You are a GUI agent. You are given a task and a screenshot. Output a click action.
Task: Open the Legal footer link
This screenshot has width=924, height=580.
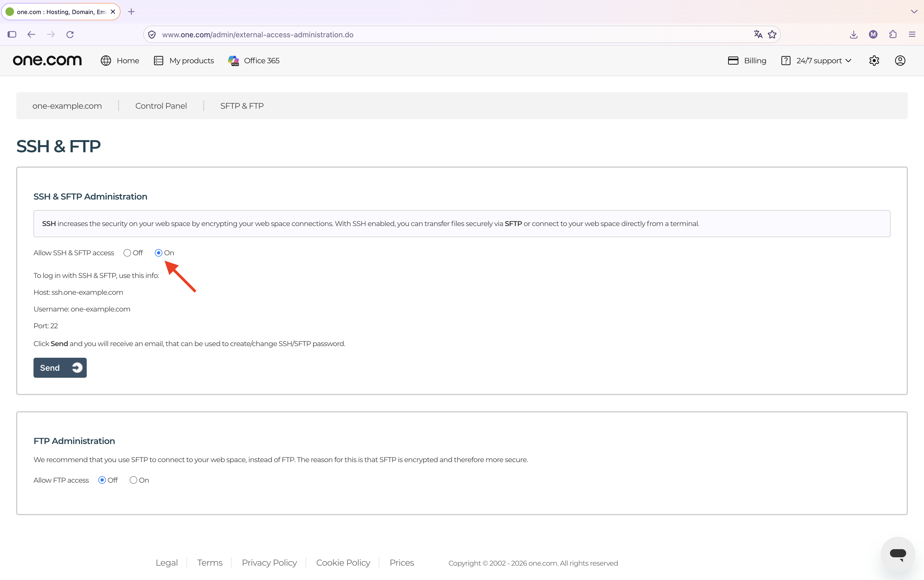(x=167, y=563)
